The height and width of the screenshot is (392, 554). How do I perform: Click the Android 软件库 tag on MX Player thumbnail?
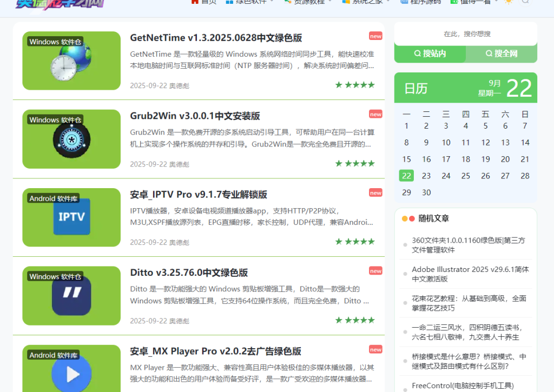pos(54,355)
